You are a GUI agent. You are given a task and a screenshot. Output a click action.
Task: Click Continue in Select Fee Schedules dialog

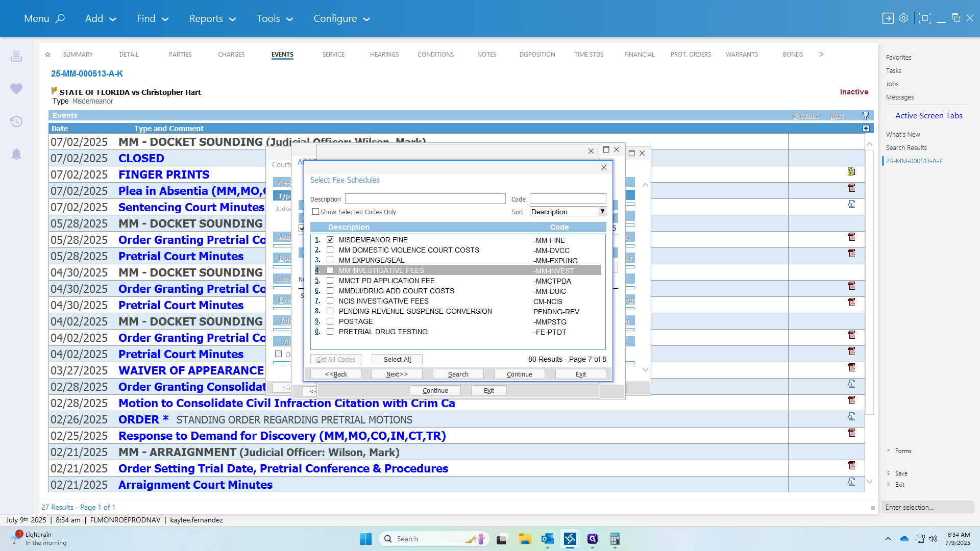pyautogui.click(x=520, y=374)
